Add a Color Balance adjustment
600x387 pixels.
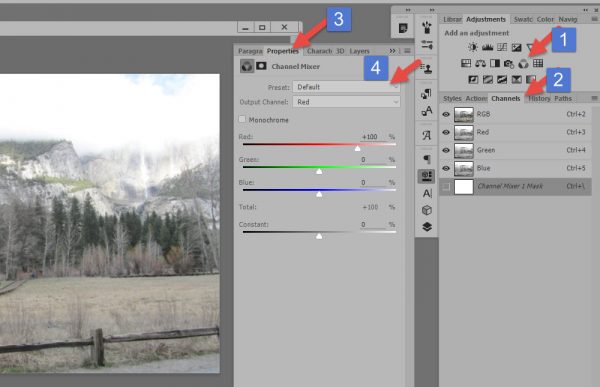(x=480, y=64)
